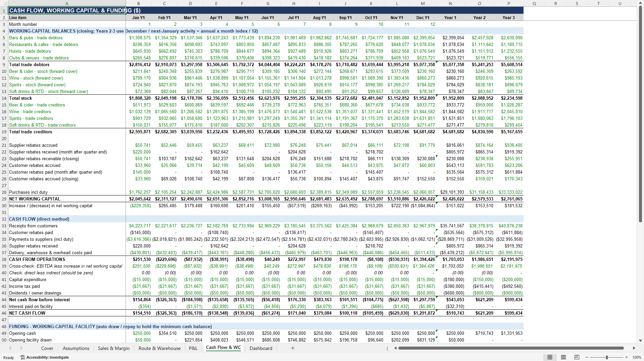Select column U header
The width and height of the screenshot is (644, 361).
pyautogui.click(x=620, y=4)
